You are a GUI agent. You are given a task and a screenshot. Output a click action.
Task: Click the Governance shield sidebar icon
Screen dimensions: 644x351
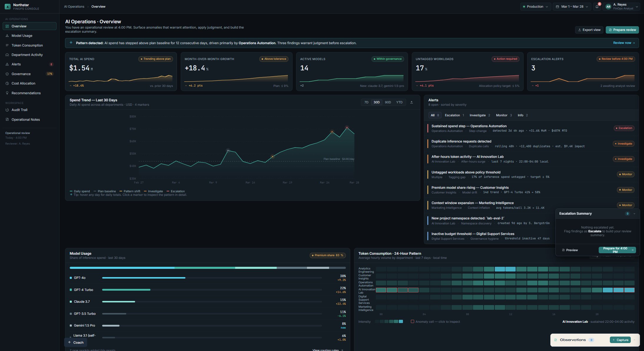(x=7, y=74)
